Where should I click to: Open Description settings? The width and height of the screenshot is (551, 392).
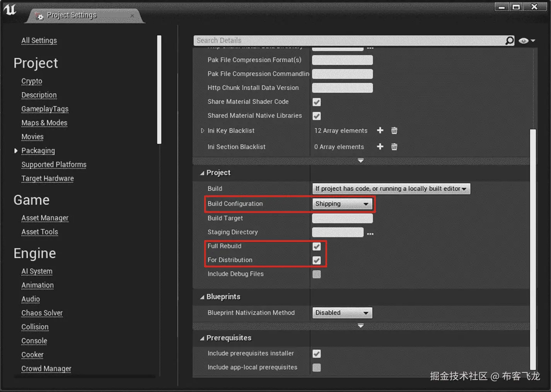click(x=39, y=95)
